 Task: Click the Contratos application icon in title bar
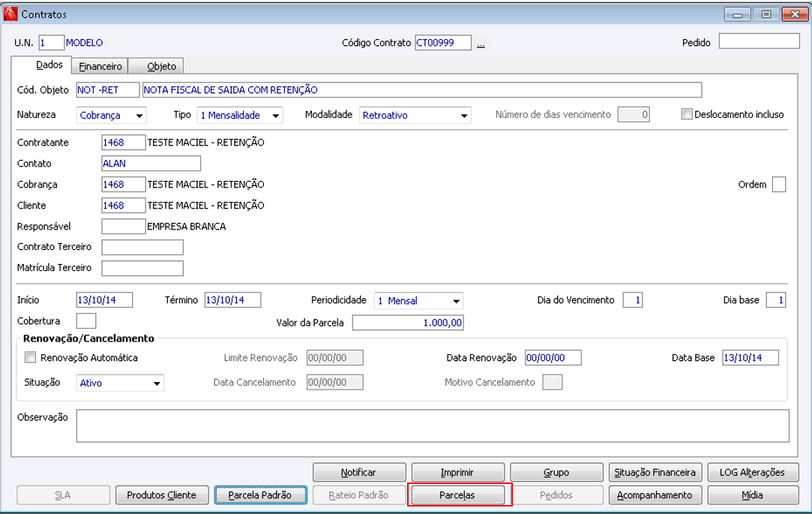click(10, 14)
